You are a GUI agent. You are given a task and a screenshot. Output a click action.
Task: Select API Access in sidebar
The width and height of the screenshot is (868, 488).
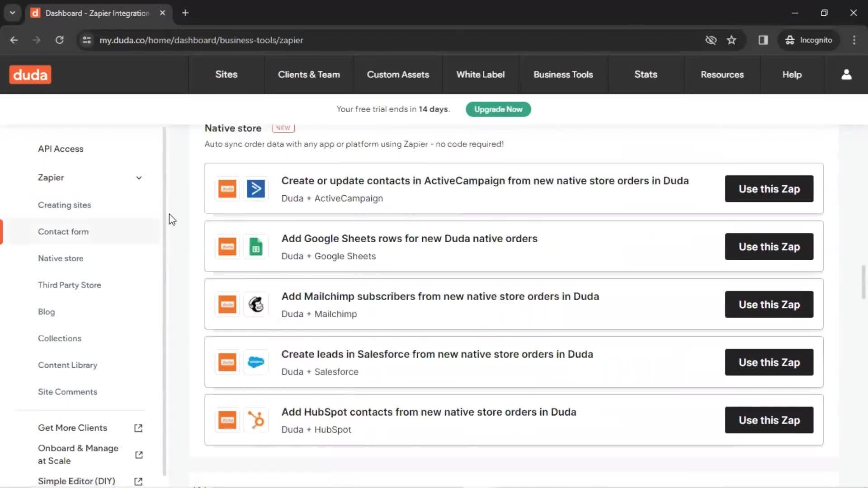pyautogui.click(x=61, y=149)
